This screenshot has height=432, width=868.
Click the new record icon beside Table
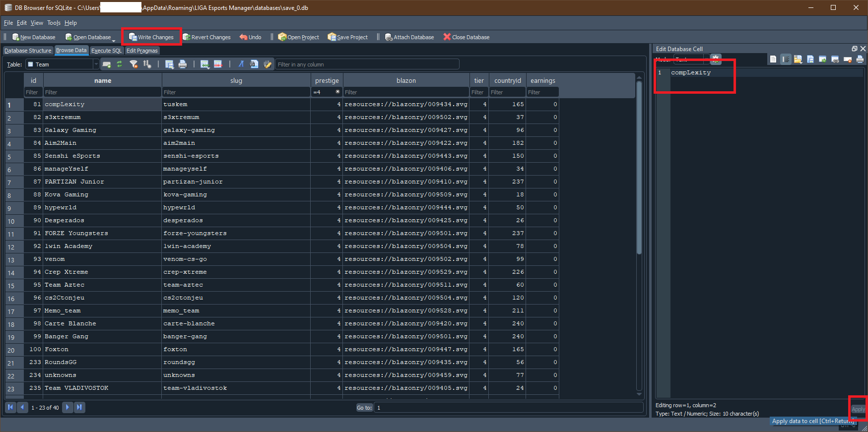106,64
